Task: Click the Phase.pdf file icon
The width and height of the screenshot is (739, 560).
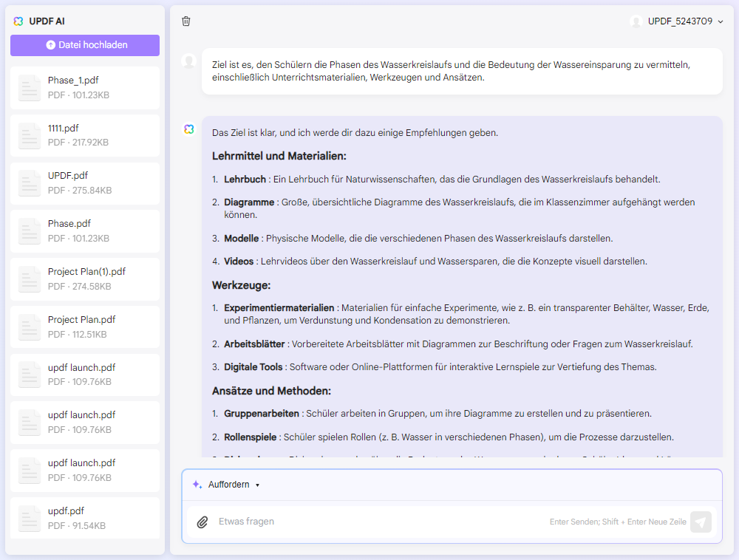Action: [30, 231]
